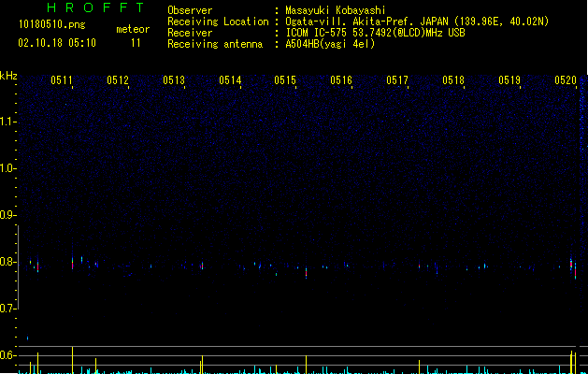The width and height of the screenshot is (588, 374).
Task: Click the meteor echo under the 0511 mark
Action: pyautogui.click(x=72, y=264)
